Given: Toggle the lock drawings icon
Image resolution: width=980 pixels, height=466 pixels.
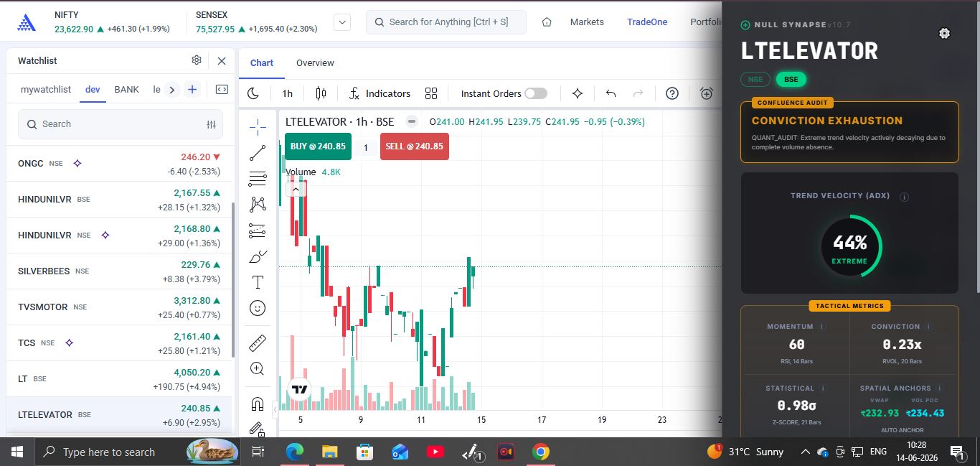Looking at the screenshot, I should (x=258, y=429).
